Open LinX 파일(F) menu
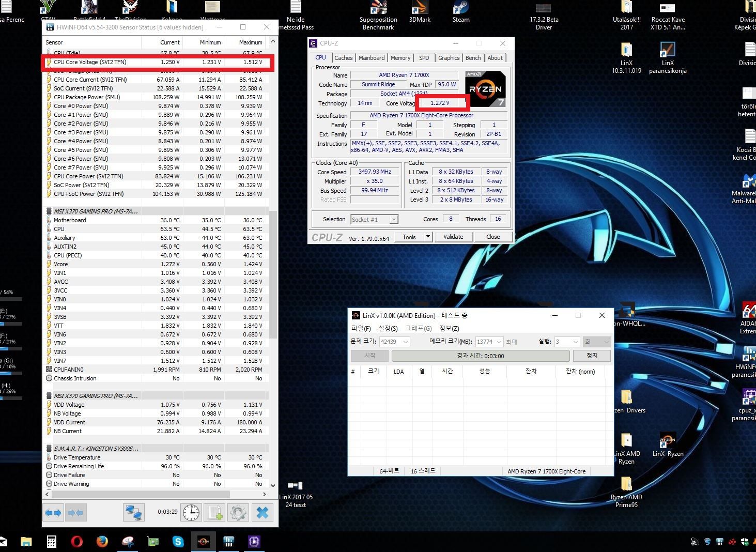 [x=361, y=328]
